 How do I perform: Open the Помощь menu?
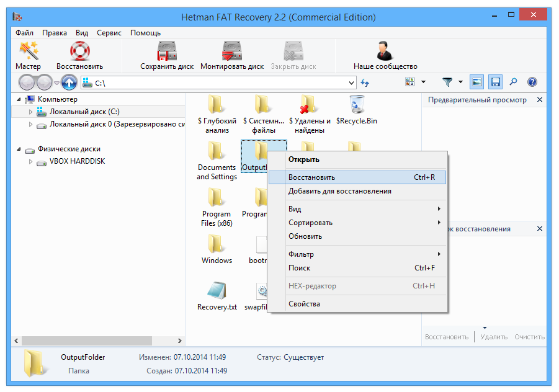pos(145,33)
